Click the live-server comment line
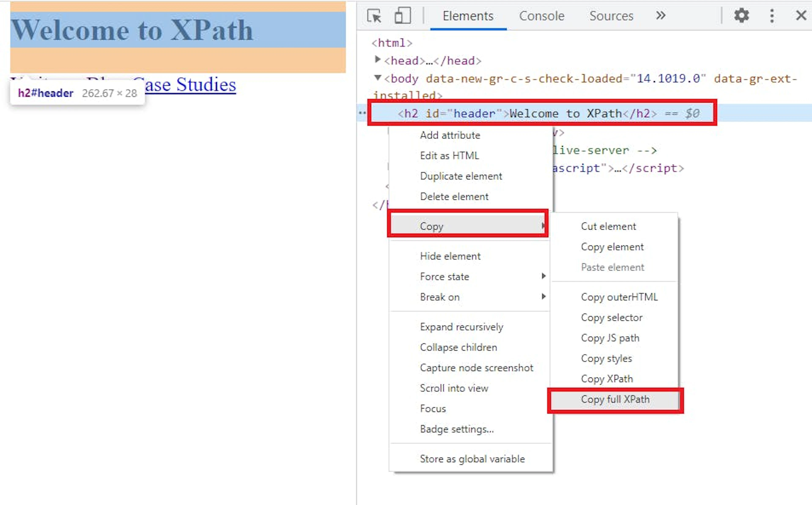This screenshot has width=812, height=505. tap(605, 150)
